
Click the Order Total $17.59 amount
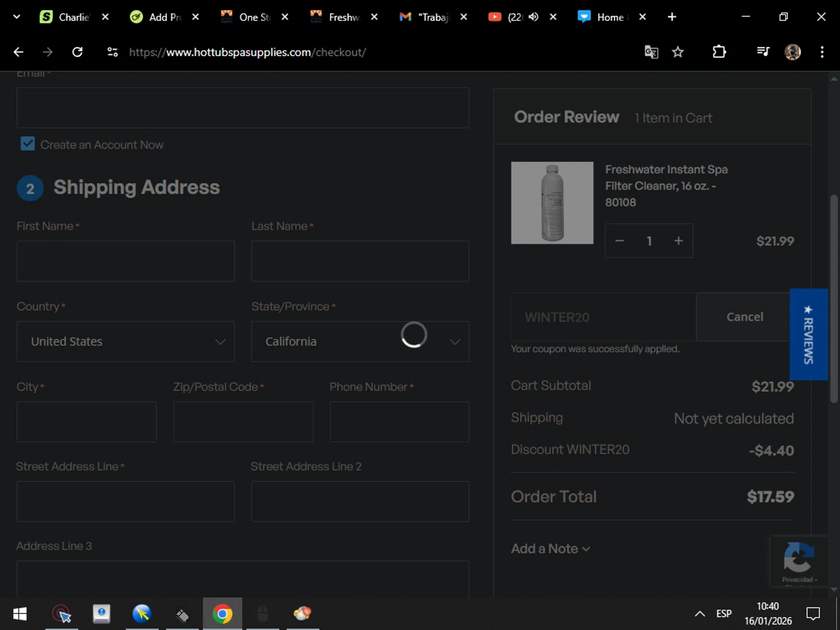coord(770,497)
